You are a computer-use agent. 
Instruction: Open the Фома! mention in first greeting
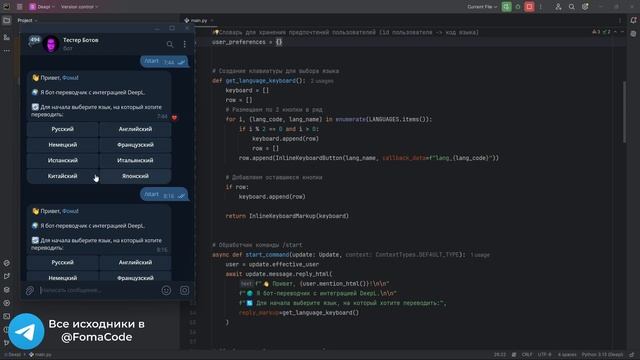(70, 78)
